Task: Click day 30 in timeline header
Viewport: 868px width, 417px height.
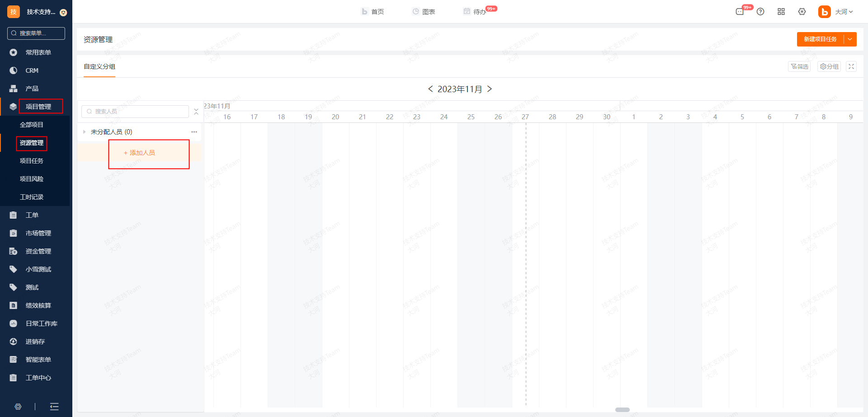Action: pos(607,117)
